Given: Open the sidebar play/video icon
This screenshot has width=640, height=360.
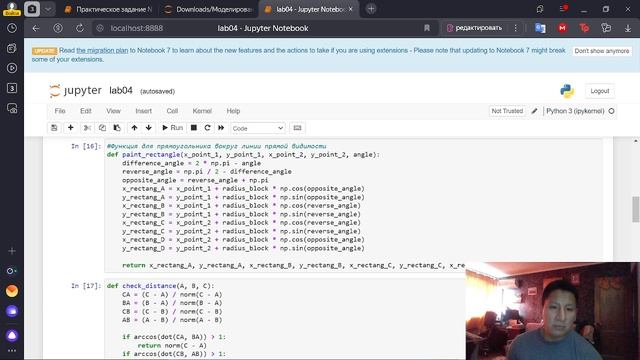Looking at the screenshot, I should click(12, 68).
